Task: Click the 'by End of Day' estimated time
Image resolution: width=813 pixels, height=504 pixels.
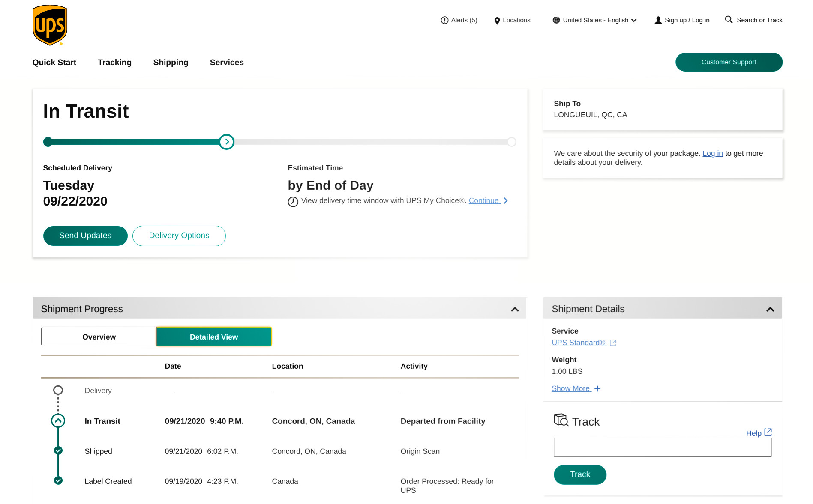Action: 330,185
